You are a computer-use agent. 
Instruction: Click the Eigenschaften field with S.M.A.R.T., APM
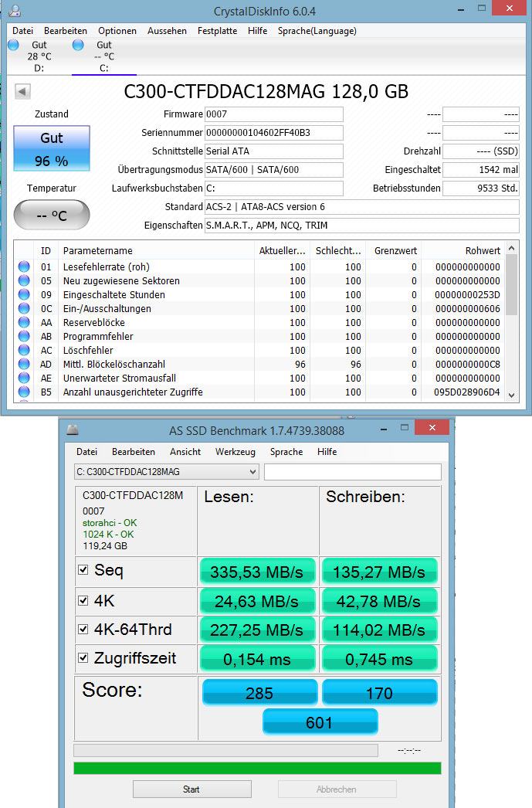[362, 226]
